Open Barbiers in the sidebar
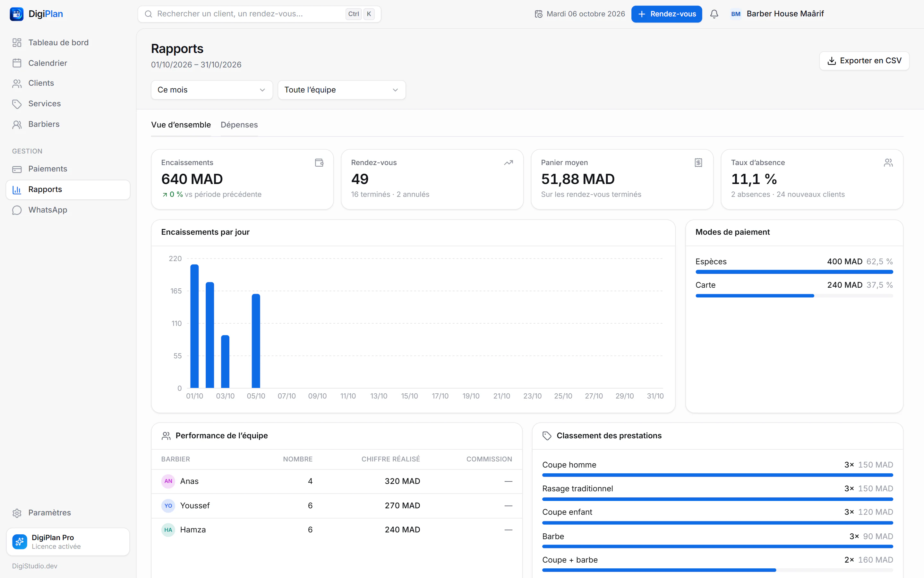The height and width of the screenshot is (578, 924). coord(68,124)
